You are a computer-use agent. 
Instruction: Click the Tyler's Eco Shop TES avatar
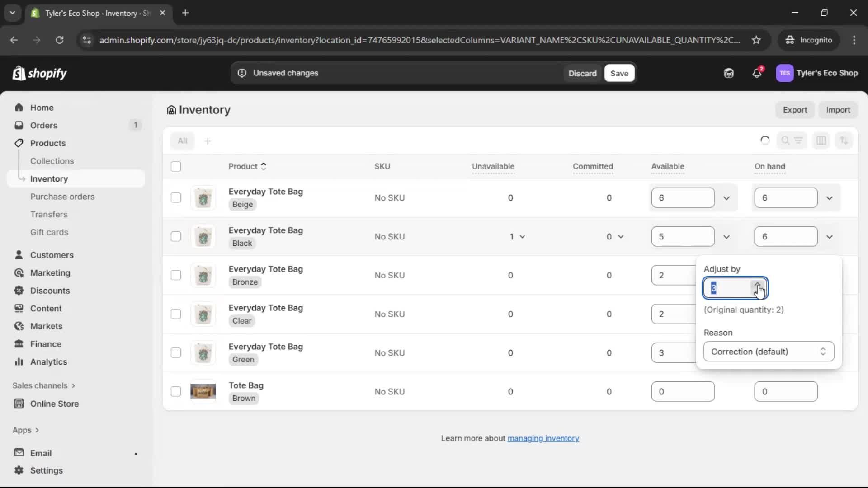coord(785,73)
